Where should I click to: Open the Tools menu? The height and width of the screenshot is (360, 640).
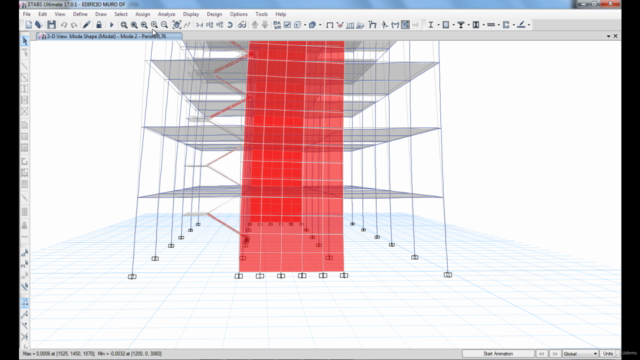pyautogui.click(x=262, y=14)
